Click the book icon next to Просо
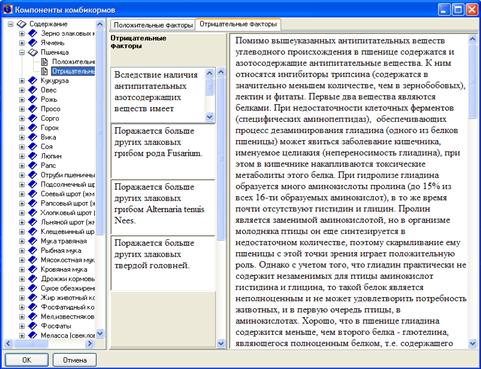This screenshot has width=481, height=369. 32,109
